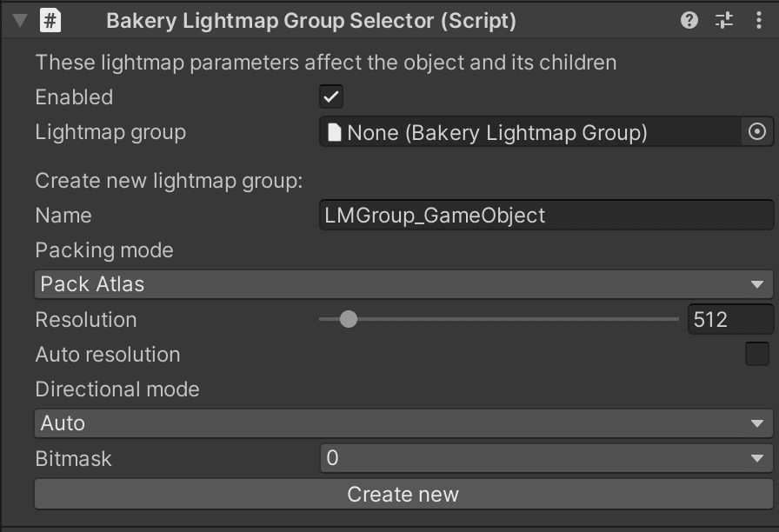779x532 pixels.
Task: Select the Resolution value box showing 512
Action: 730,319
